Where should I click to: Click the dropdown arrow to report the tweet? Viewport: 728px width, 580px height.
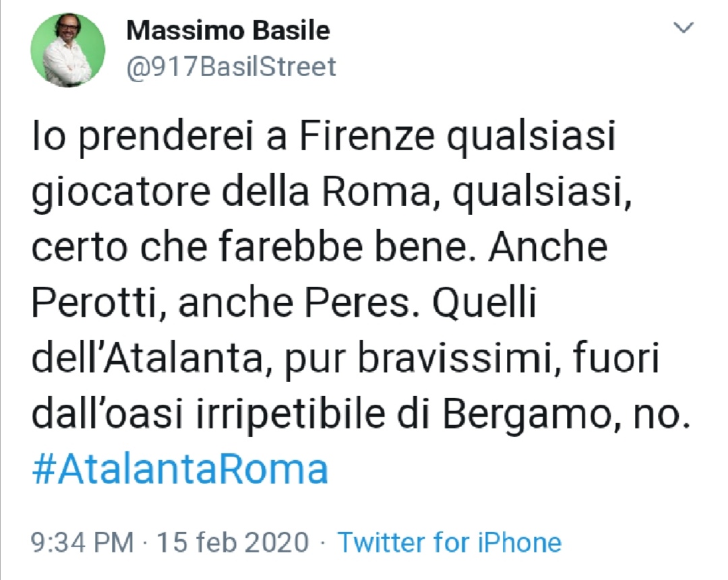tap(685, 28)
